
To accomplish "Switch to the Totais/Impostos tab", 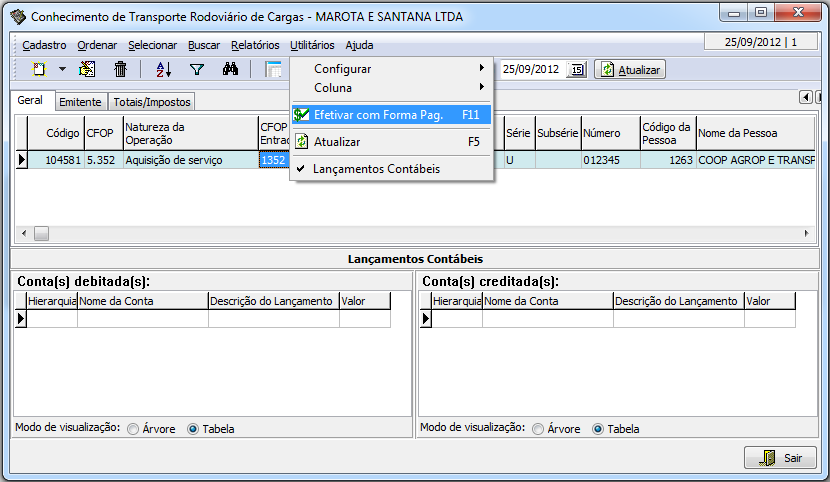I will (x=151, y=102).
